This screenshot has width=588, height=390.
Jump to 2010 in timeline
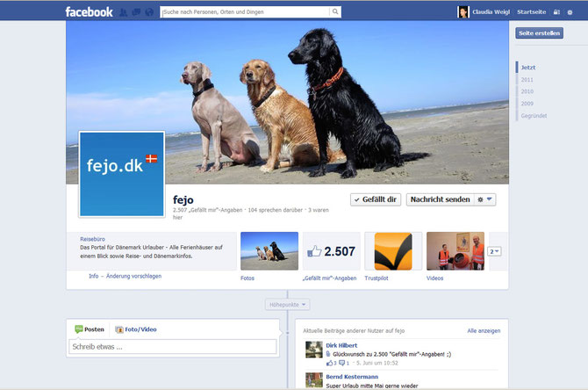527,91
